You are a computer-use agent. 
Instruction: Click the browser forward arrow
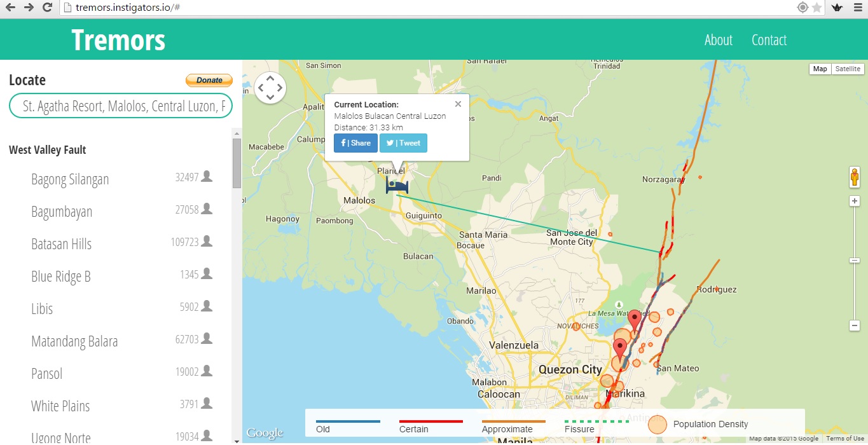click(x=29, y=8)
